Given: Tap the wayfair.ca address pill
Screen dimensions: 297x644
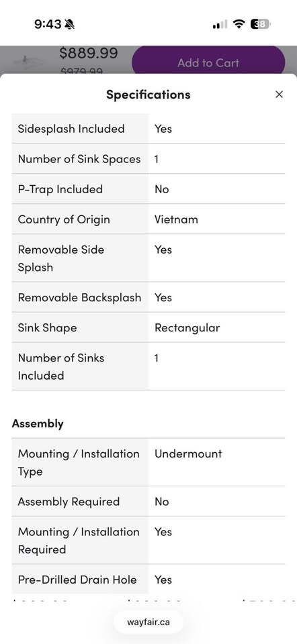Looking at the screenshot, I should tap(148, 622).
